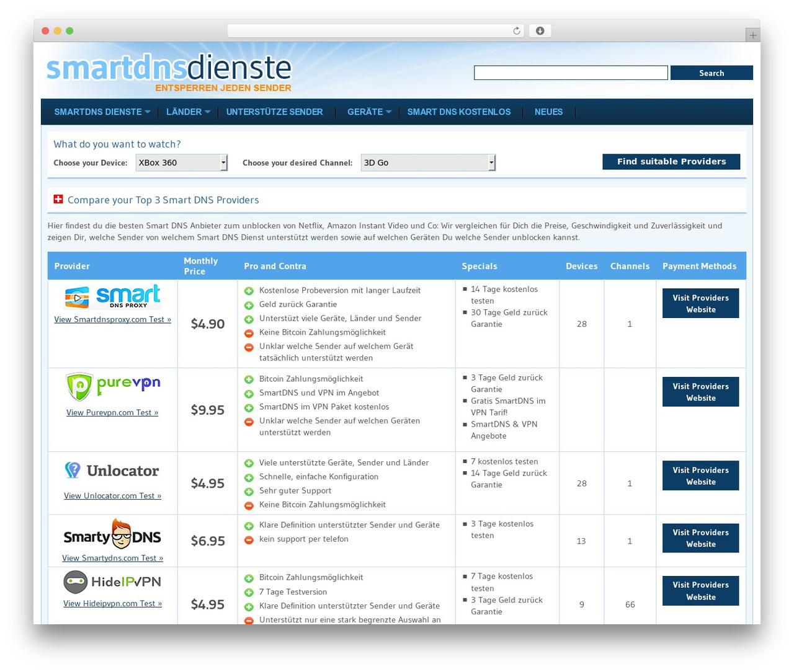This screenshot has width=794, height=672.
Task: Click the Payment Methods column header
Action: click(x=699, y=266)
